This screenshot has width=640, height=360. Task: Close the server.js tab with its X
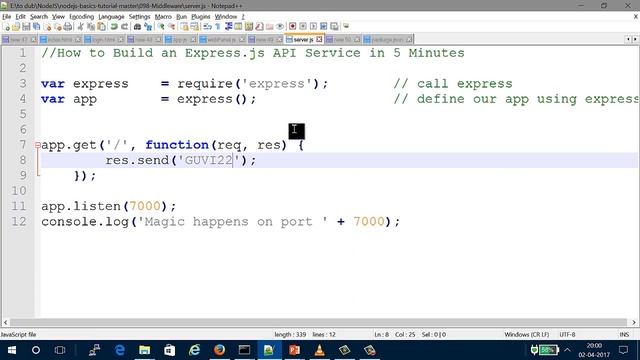(x=319, y=40)
